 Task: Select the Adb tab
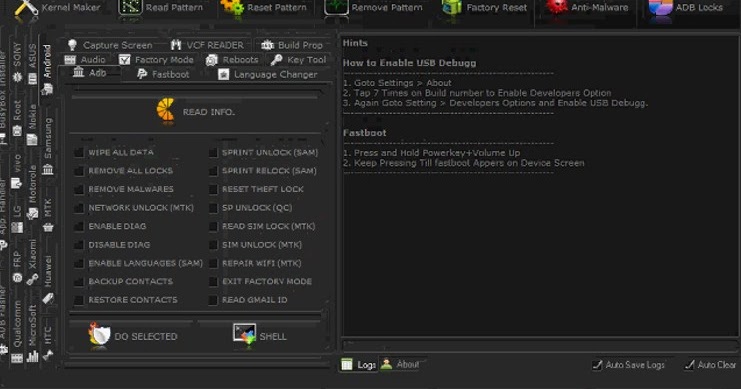(x=90, y=73)
